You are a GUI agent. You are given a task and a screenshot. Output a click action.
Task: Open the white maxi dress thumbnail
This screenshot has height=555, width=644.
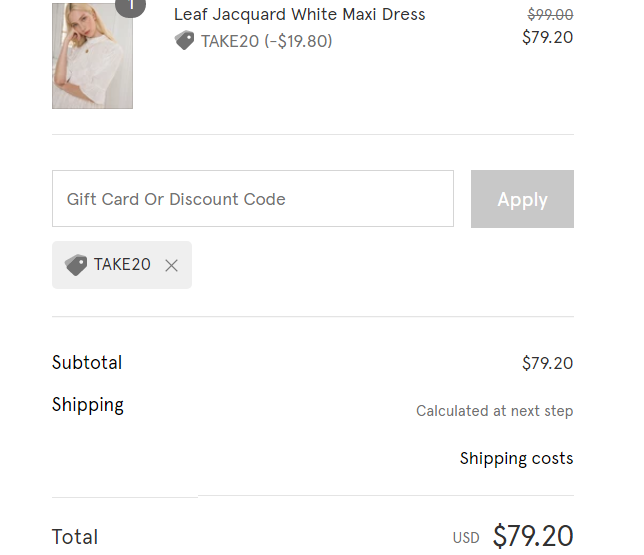click(x=92, y=56)
